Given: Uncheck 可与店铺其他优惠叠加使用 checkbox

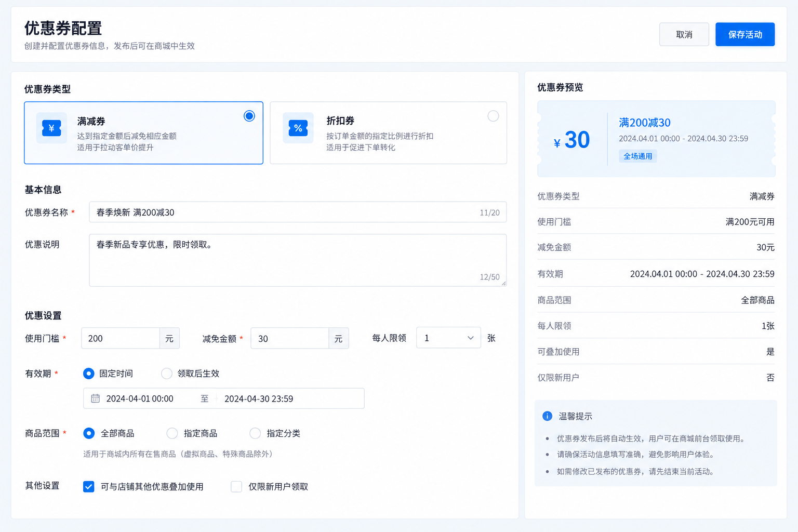Looking at the screenshot, I should (x=89, y=487).
